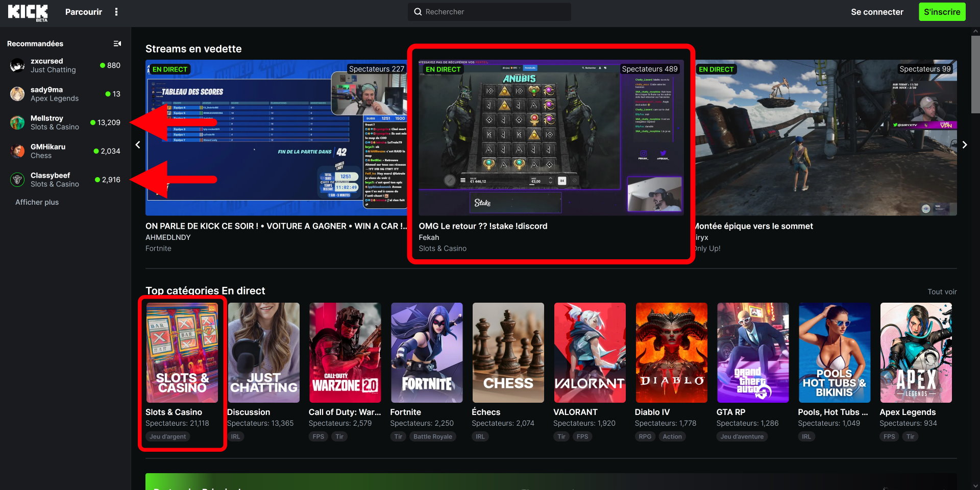Open Mellstroy channel in sidebar
980x490 pixels.
(x=65, y=122)
